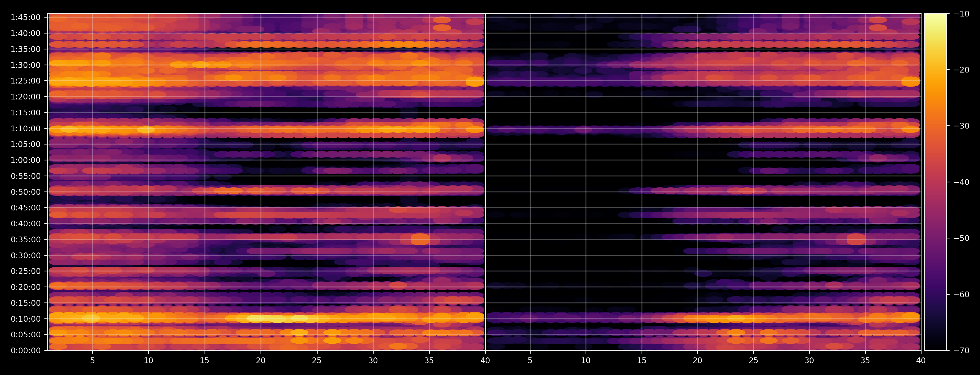Image resolution: width=980 pixels, height=375 pixels.
Task: Click x-axis tick 35 of the right heatmap
Action: (865, 360)
